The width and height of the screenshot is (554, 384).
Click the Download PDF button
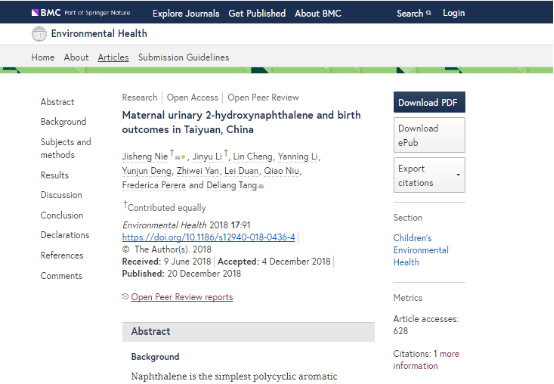tap(429, 102)
